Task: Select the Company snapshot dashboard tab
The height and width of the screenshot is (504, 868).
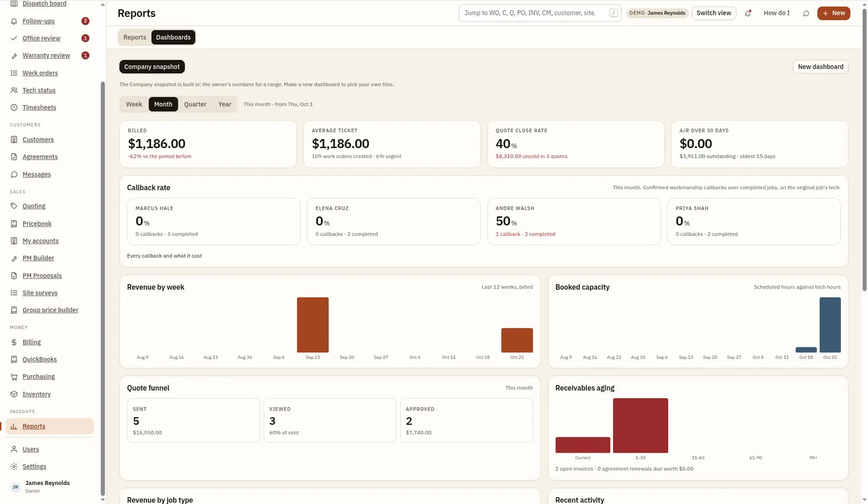Action: click(x=152, y=67)
